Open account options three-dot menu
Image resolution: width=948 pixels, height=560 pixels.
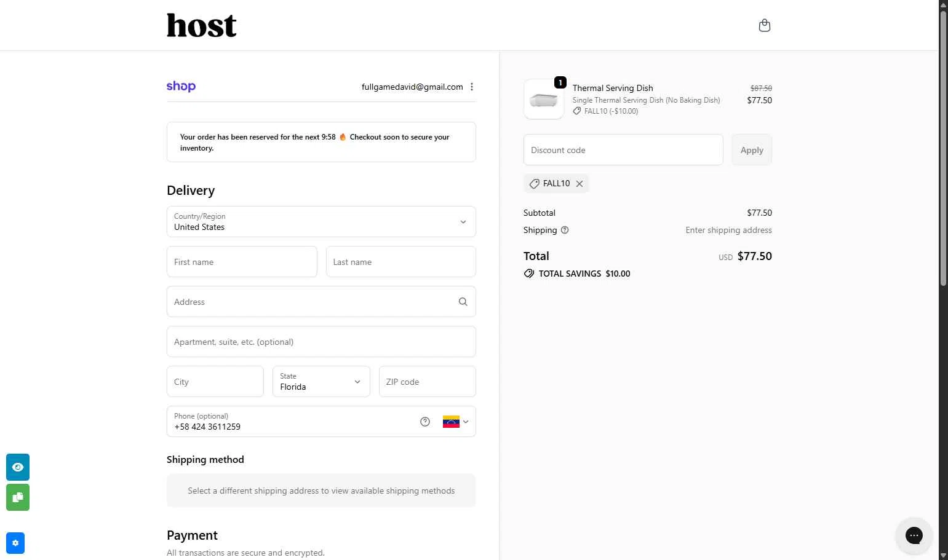(472, 87)
